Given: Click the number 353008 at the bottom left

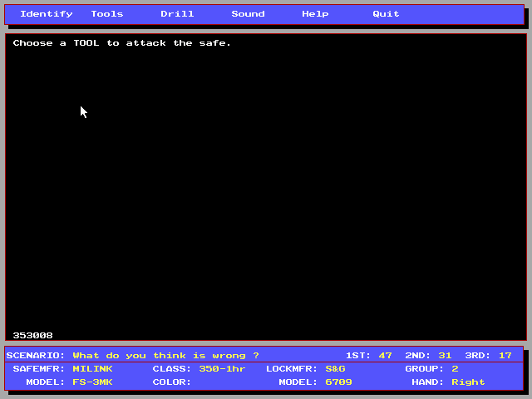Looking at the screenshot, I should 33,336.
